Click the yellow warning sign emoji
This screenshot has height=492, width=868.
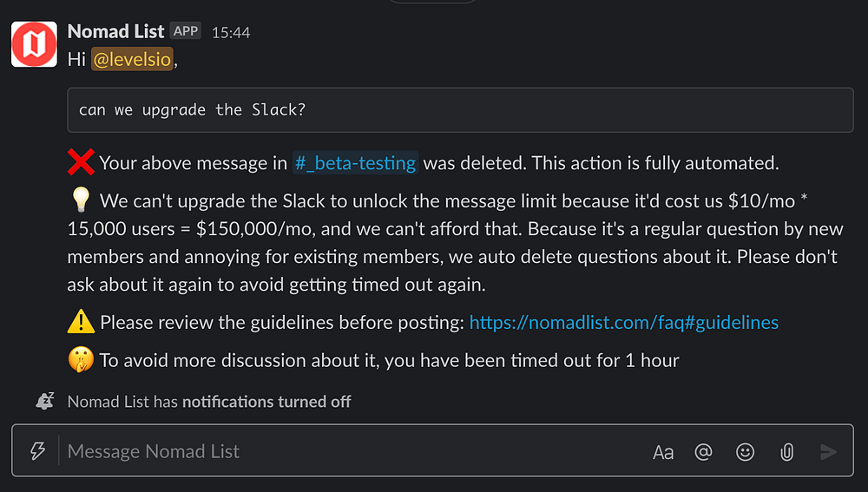click(81, 323)
